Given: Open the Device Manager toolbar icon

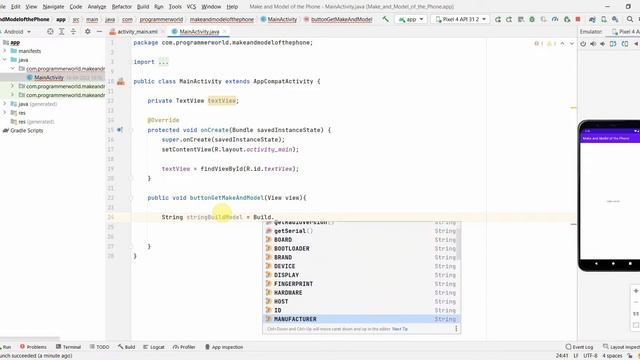Looking at the screenshot, I should pos(604,19).
